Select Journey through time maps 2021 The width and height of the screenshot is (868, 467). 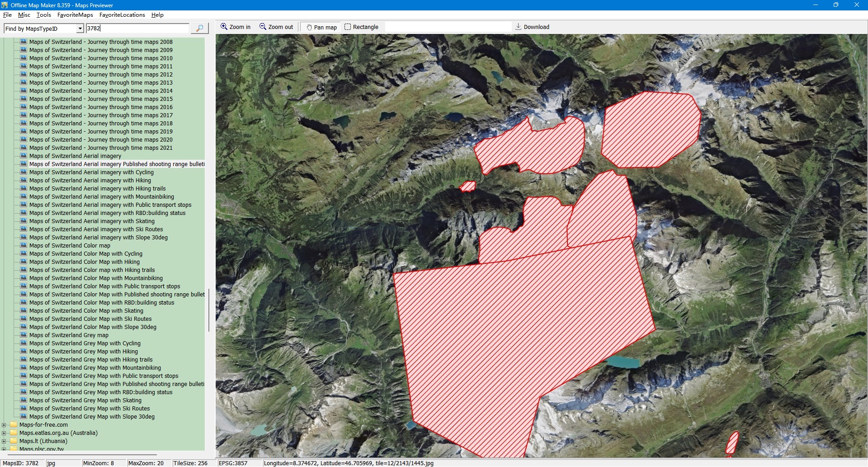tap(100, 148)
